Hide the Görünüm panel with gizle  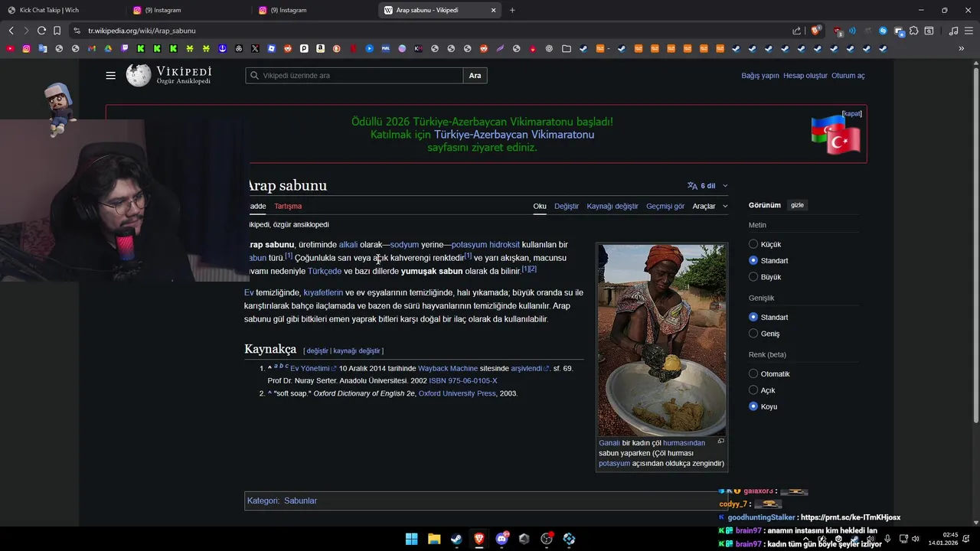[x=797, y=205]
